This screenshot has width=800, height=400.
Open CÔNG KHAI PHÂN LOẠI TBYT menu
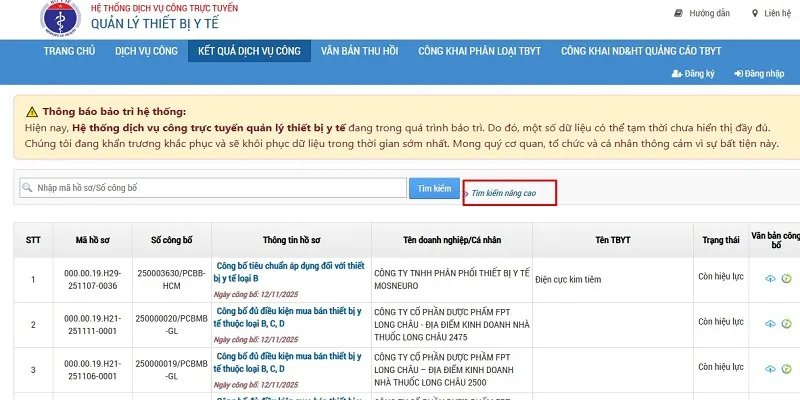pos(480,51)
